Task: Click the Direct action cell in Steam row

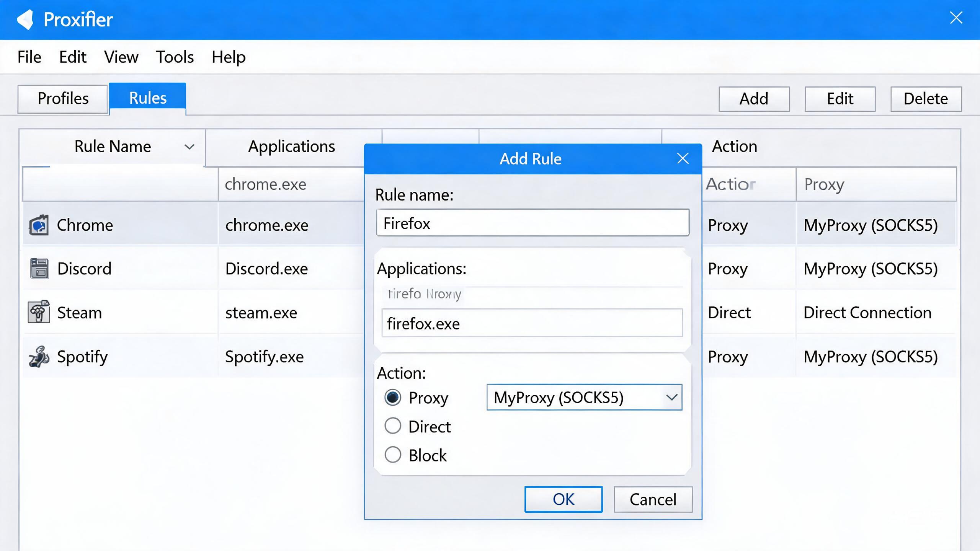Action: [x=729, y=313]
